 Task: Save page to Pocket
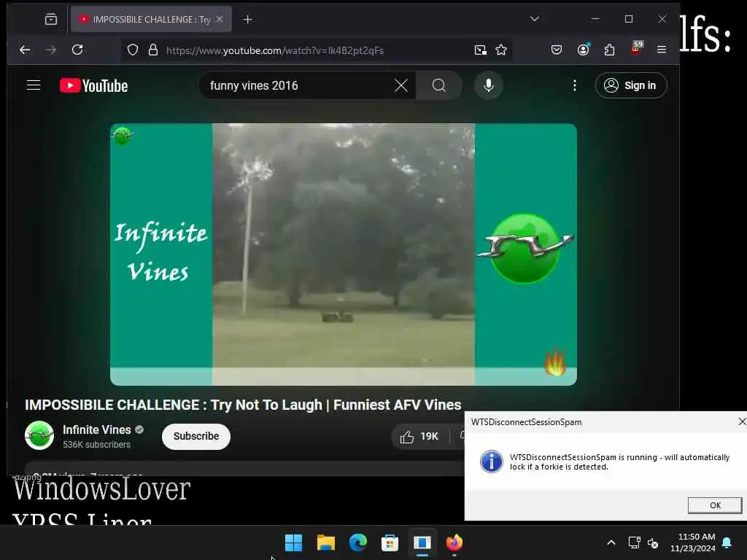[557, 50]
